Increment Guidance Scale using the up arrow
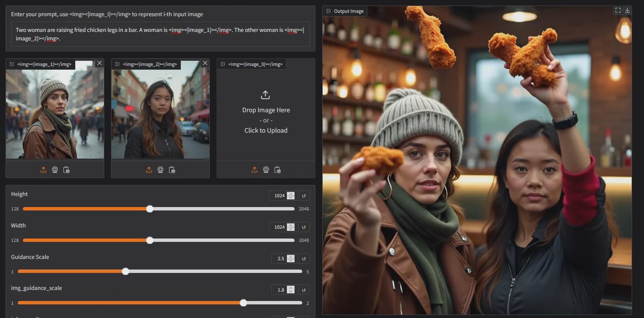Screen dimensions: 644x318 pos(291,257)
